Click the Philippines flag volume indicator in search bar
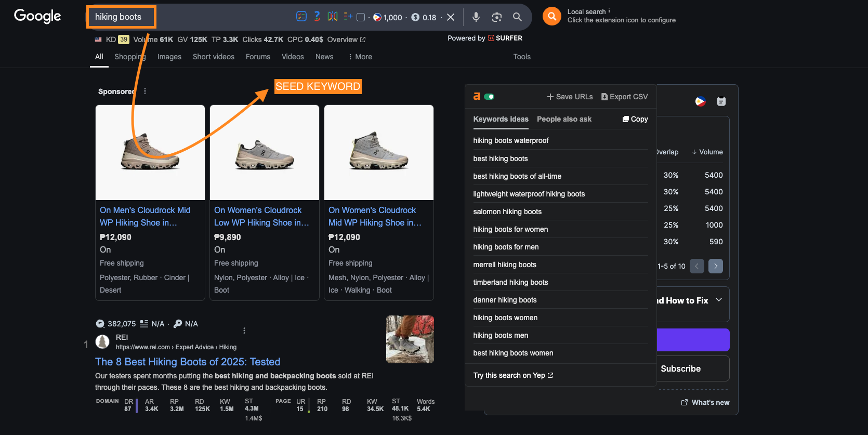 (x=377, y=17)
